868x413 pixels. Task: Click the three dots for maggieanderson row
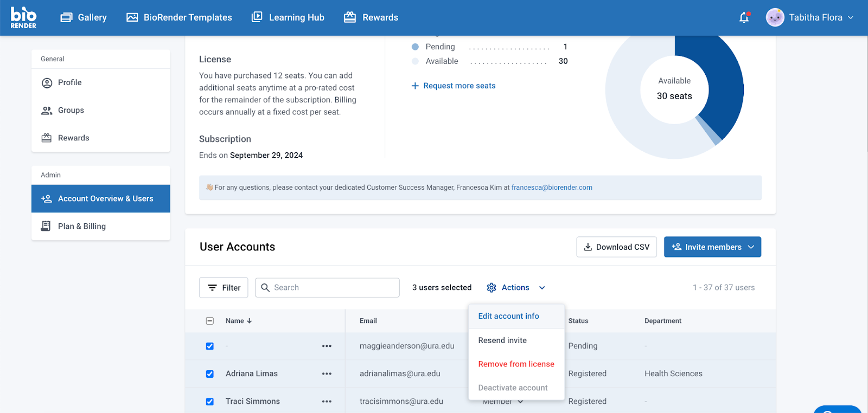coord(327,346)
